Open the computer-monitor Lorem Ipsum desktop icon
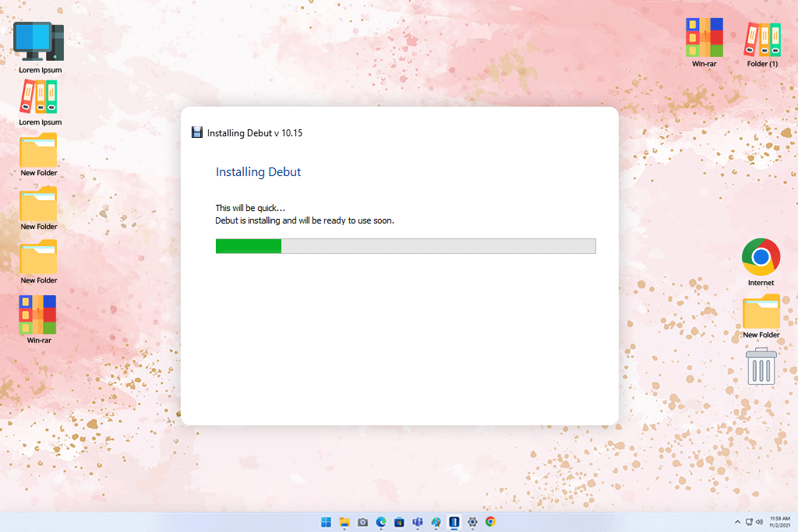This screenshot has width=798, height=532. pyautogui.click(x=39, y=42)
